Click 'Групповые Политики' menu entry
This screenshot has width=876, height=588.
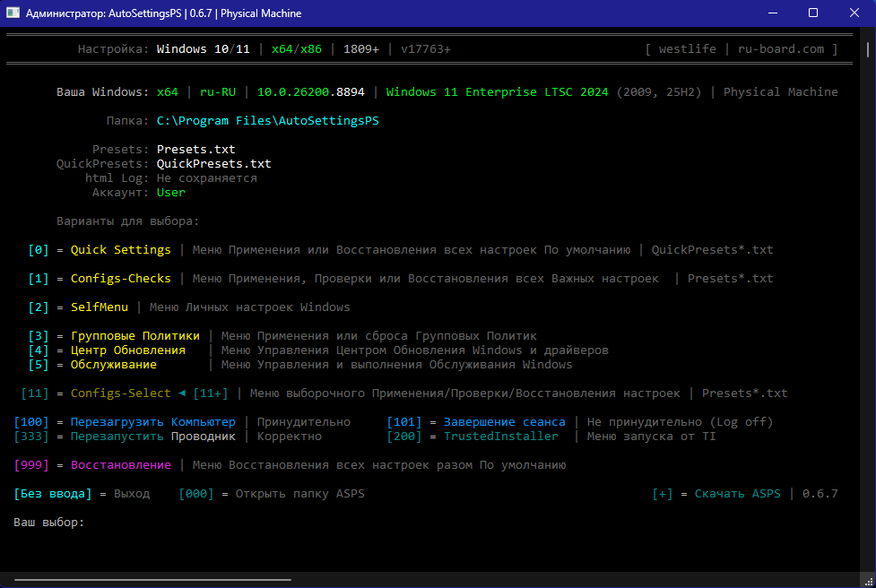click(x=135, y=335)
